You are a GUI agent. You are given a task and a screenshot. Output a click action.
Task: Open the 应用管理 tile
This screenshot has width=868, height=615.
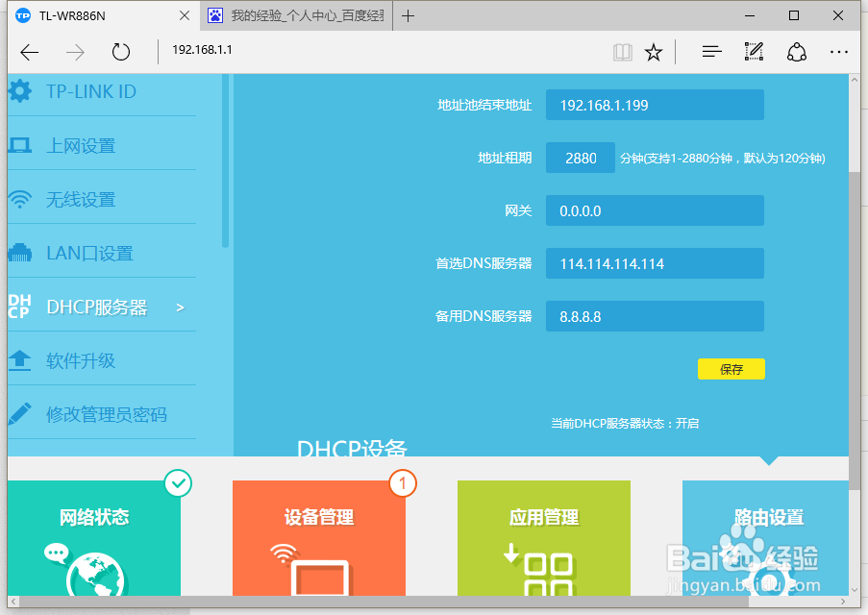(x=544, y=537)
